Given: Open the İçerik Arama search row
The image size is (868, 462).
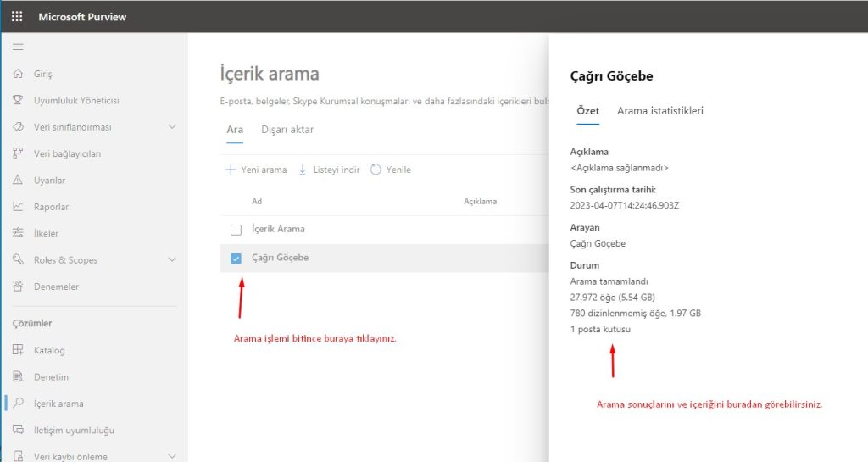Looking at the screenshot, I should (x=278, y=229).
